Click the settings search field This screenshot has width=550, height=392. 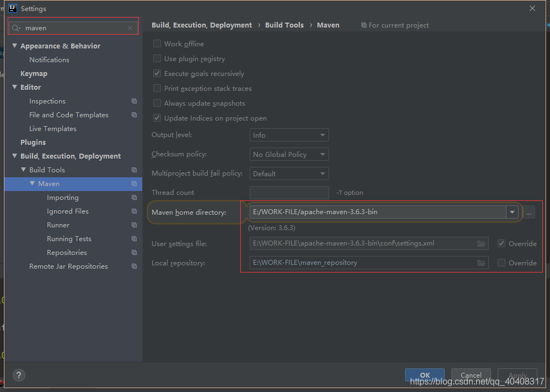pos(74,28)
